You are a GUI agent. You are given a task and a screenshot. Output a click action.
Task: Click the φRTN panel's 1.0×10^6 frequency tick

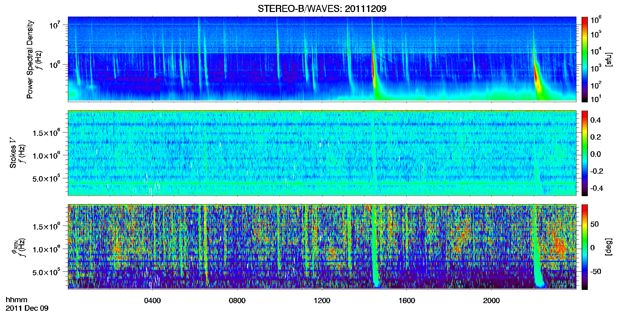[46, 249]
